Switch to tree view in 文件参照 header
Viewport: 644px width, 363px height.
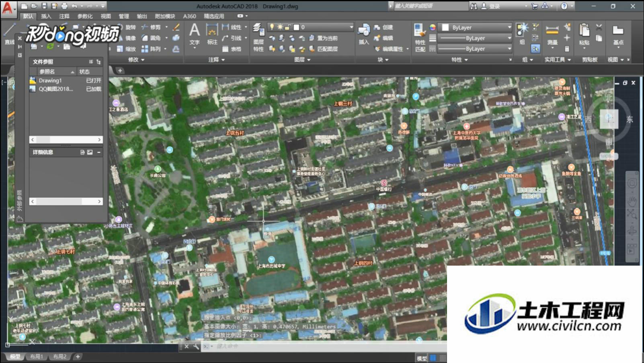click(x=98, y=62)
